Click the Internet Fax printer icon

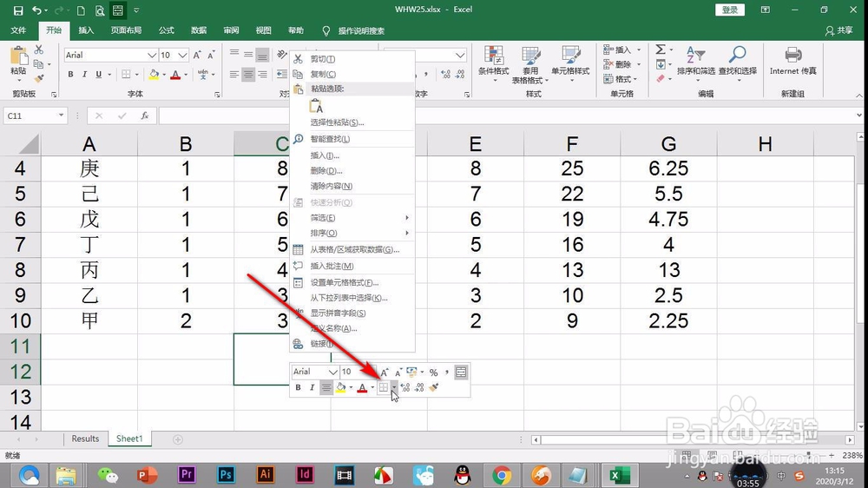pyautogui.click(x=792, y=55)
